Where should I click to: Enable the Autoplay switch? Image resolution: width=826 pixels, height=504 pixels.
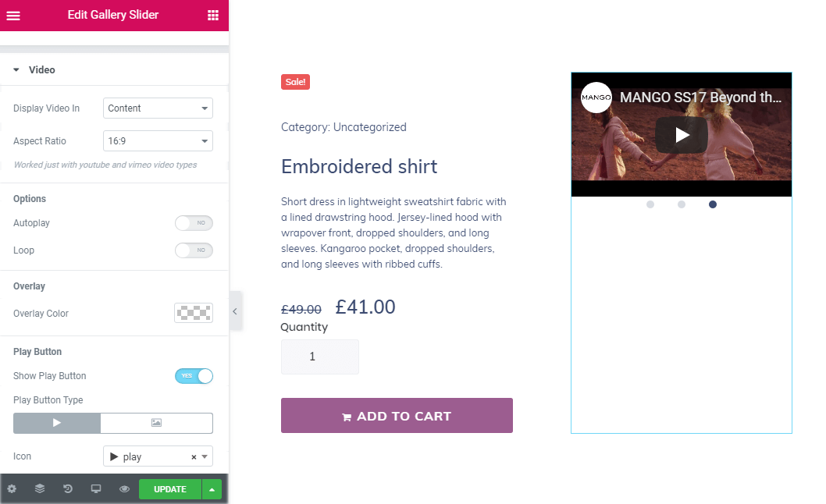(x=194, y=223)
